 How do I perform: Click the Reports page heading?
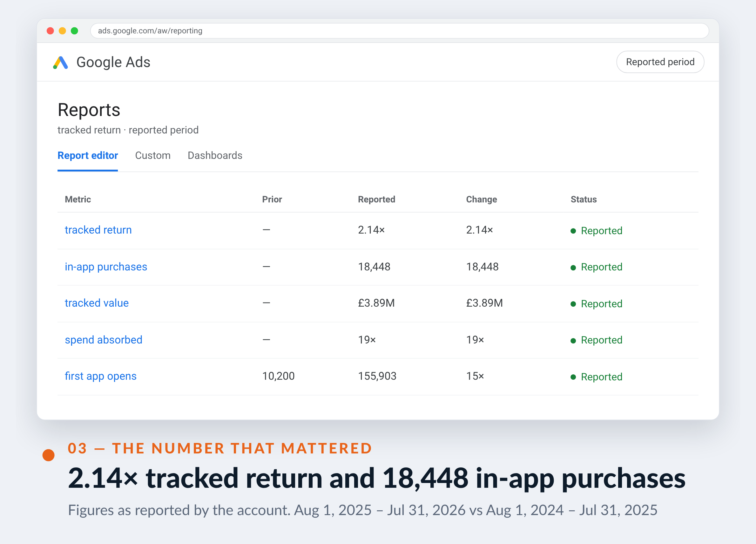pyautogui.click(x=89, y=110)
